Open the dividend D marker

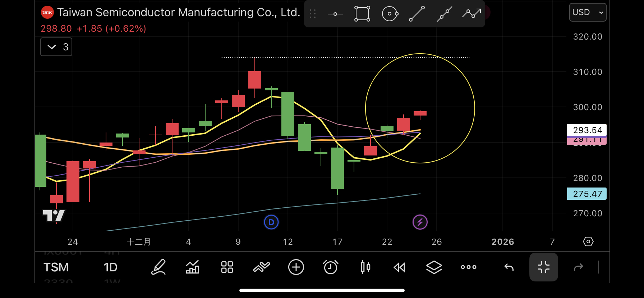(x=271, y=222)
